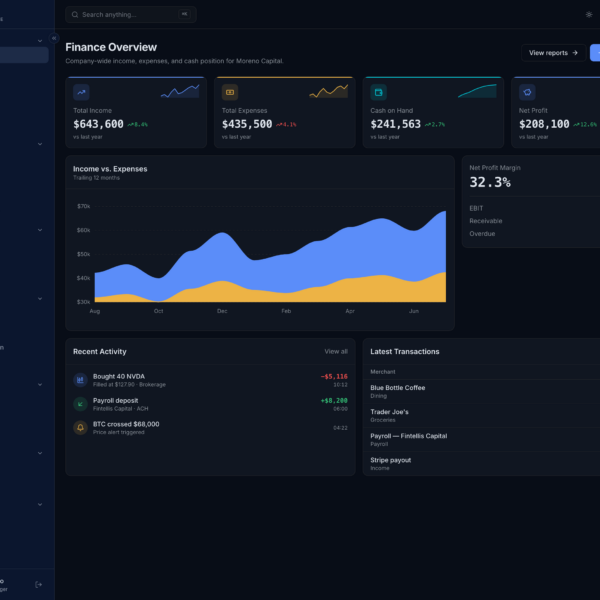Click the Total Income trend icon
The height and width of the screenshot is (600, 600).
81,92
